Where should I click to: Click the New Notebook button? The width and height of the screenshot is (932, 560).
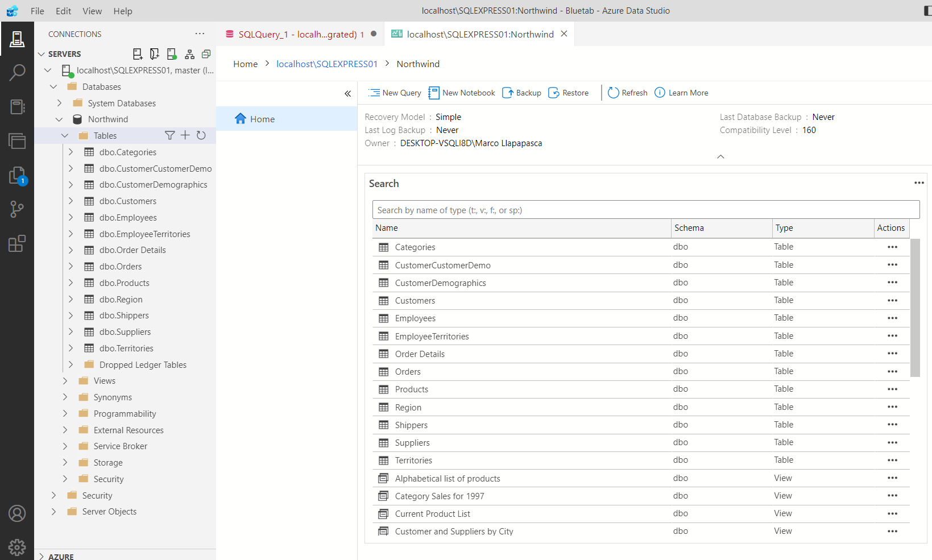(462, 93)
